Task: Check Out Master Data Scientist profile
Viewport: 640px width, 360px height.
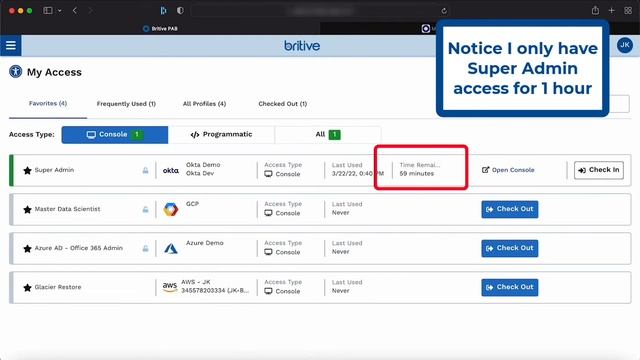Action: [509, 209]
